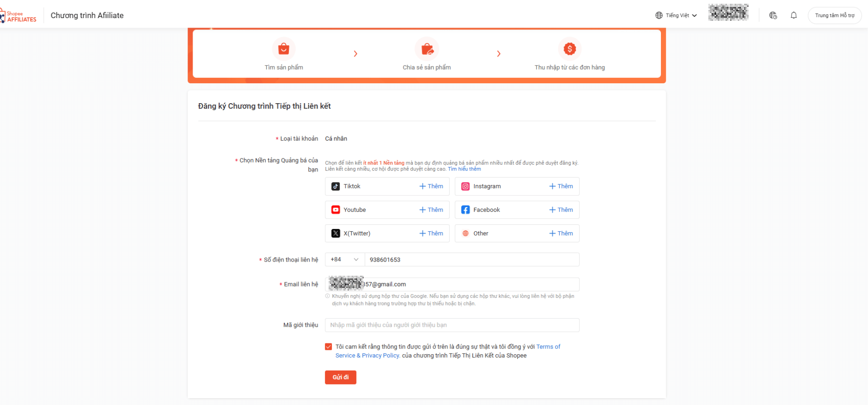
Task: Click the Tìm sản phẩm shopping bag icon
Action: (x=284, y=49)
